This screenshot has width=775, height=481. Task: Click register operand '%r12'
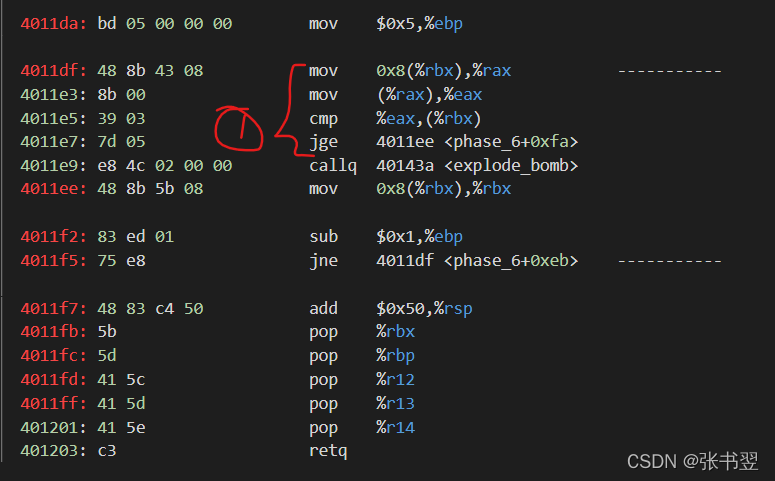[395, 379]
